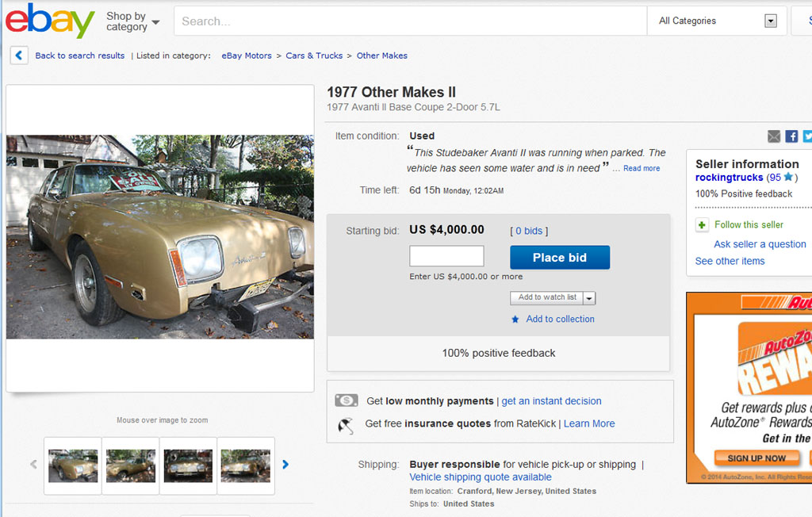Screen dimensions: 812x517
Task: Expand the All Categories combo box
Action: tap(770, 21)
